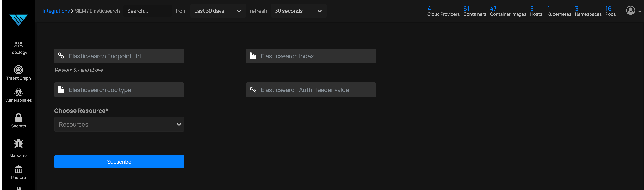
Task: View the 61 Containers count
Action: pos(474,12)
